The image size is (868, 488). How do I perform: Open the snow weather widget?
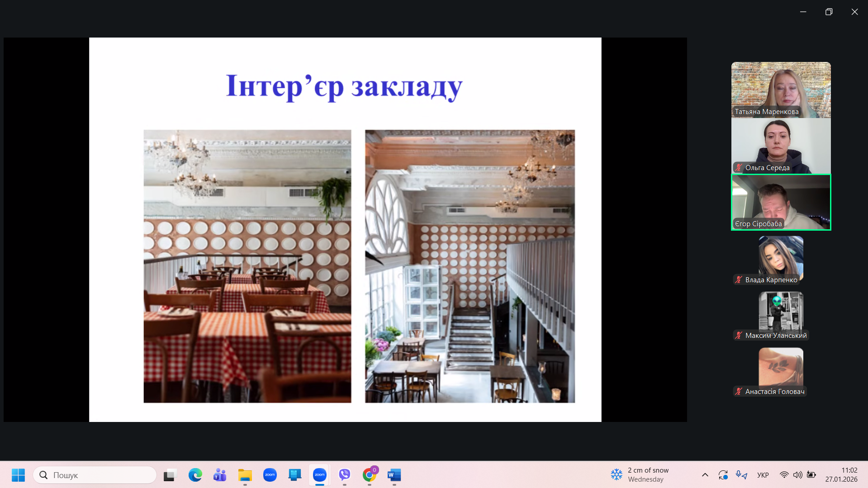(640, 475)
